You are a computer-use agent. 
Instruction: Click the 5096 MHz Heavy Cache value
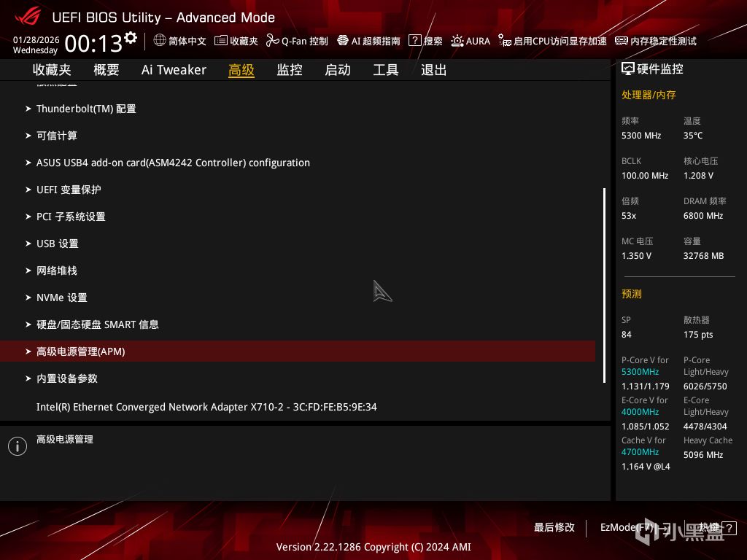coord(703,455)
